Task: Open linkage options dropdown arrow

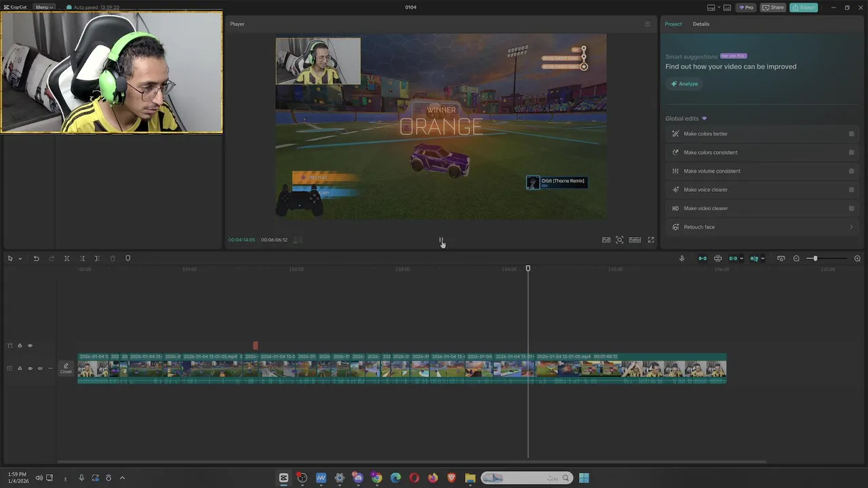Action: pyautogui.click(x=741, y=258)
